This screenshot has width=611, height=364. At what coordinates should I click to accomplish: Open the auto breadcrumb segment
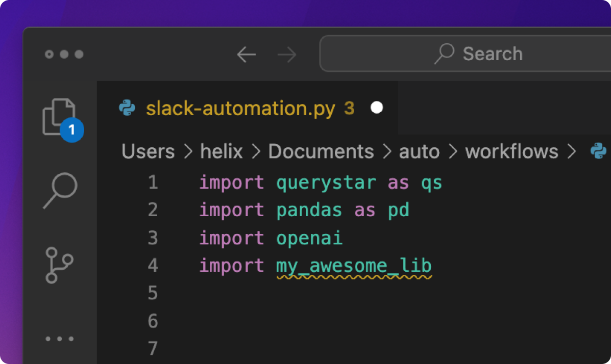click(x=419, y=151)
